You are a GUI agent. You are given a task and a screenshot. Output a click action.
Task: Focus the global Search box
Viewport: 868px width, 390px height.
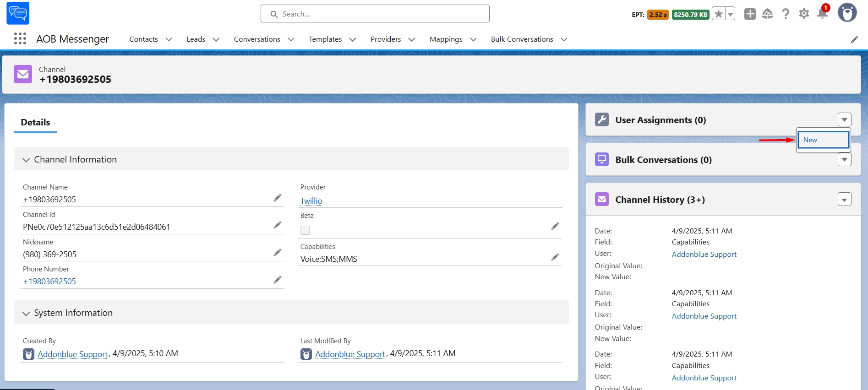pos(375,14)
